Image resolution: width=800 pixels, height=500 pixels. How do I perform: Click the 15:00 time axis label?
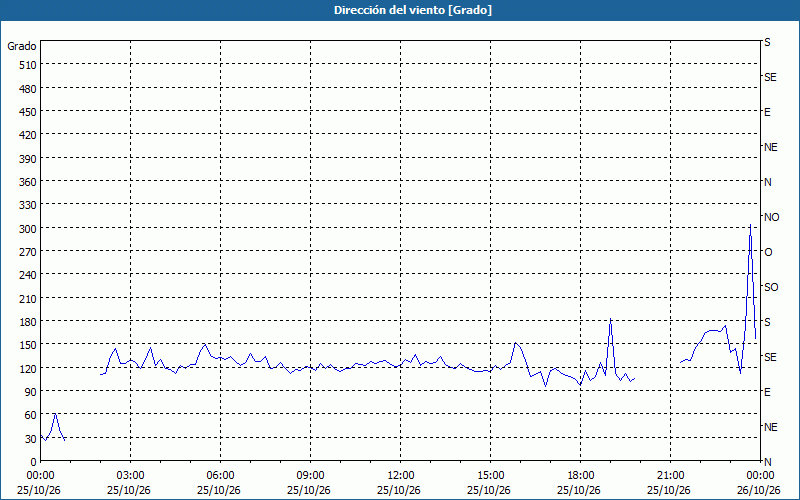[490, 476]
